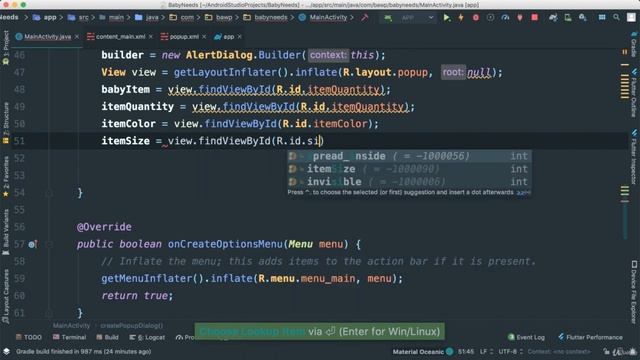Open the 6: Logcat tool window
This screenshot has height=360, width=640.
147,337
